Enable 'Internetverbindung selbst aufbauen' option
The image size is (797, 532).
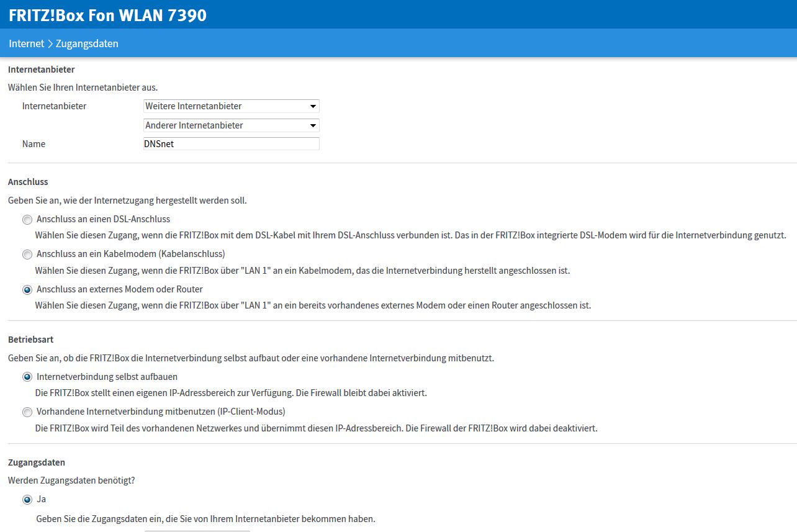[x=27, y=377]
